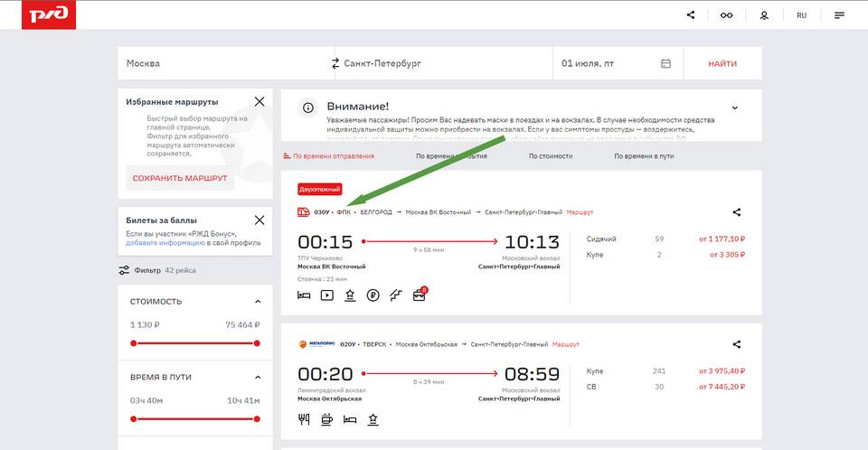Click video service icon on train 030У
The image size is (868, 450).
(x=327, y=295)
